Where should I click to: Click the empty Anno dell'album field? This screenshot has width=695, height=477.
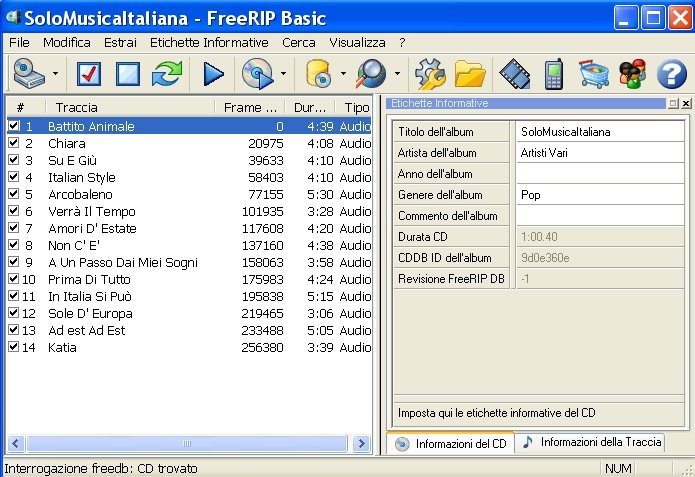pos(600,174)
